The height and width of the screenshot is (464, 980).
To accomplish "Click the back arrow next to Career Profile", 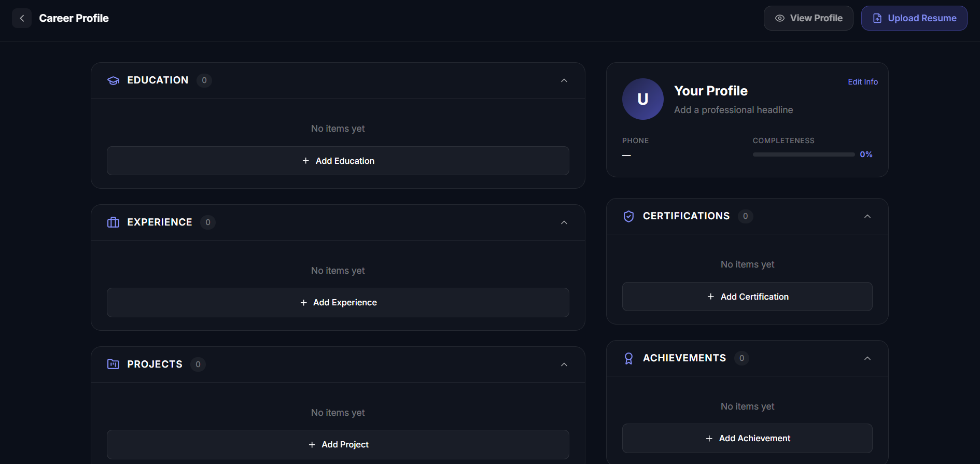I will coord(22,18).
